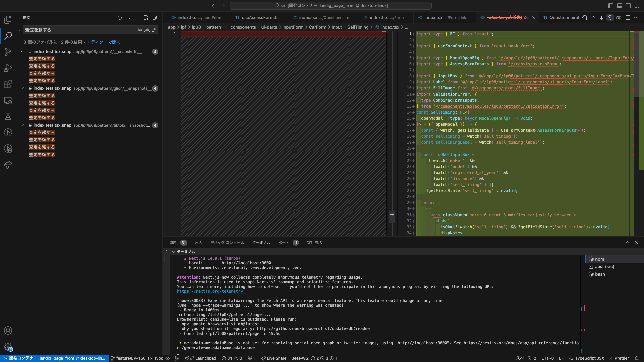Click the エディターで開く link
The image size is (644, 362).
(x=103, y=42)
